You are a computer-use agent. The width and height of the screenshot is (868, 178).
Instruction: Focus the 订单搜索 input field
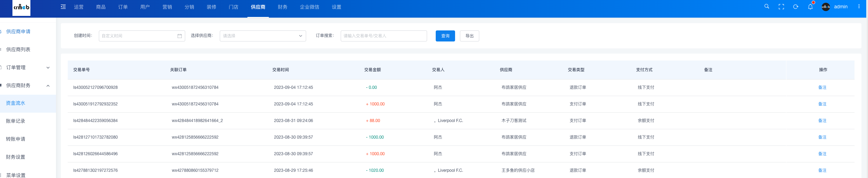click(384, 36)
